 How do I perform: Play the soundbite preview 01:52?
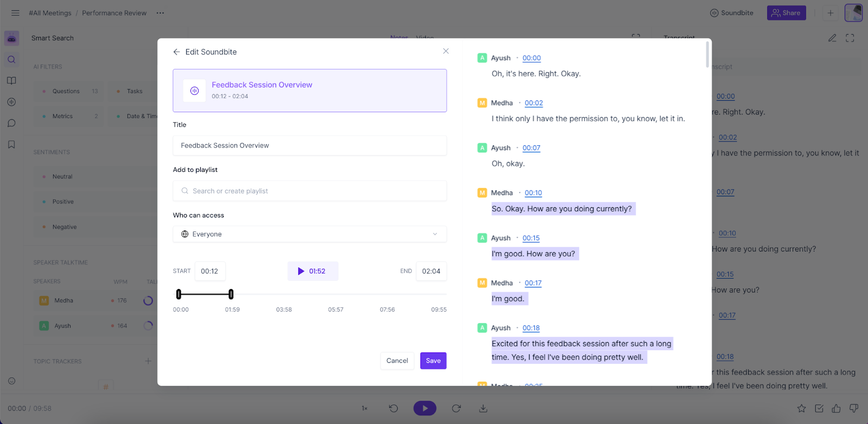[x=312, y=271]
